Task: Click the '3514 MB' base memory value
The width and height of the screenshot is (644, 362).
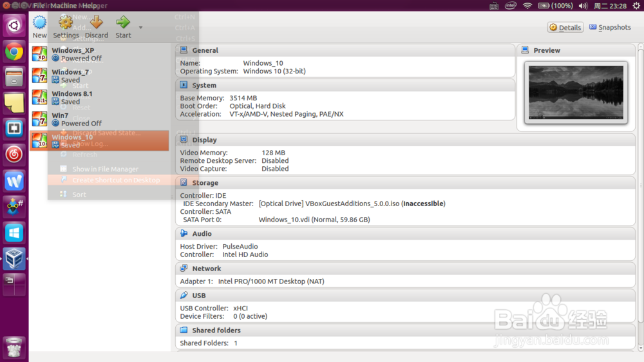Action: pos(243,98)
